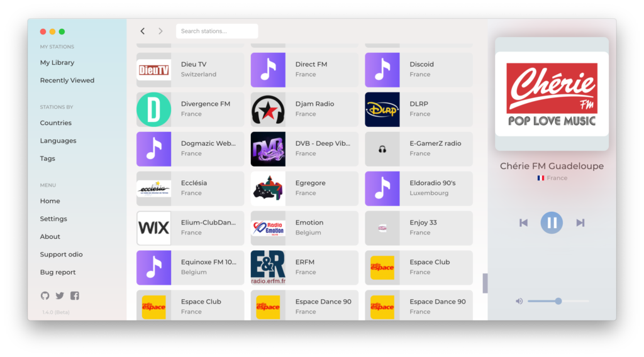Click the Direct FM music note icon
Viewport: 644px width, 357px height.
tap(268, 70)
